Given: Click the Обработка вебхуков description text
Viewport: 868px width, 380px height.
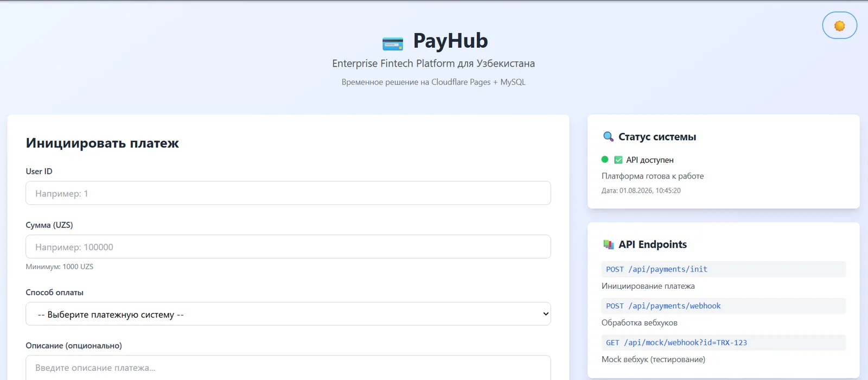Looking at the screenshot, I should 640,322.
